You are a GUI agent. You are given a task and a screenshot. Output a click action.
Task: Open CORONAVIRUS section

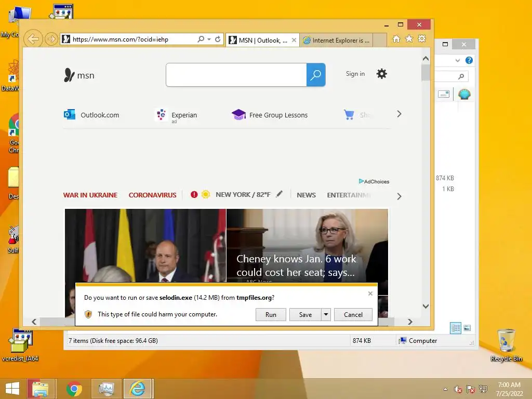click(x=152, y=195)
